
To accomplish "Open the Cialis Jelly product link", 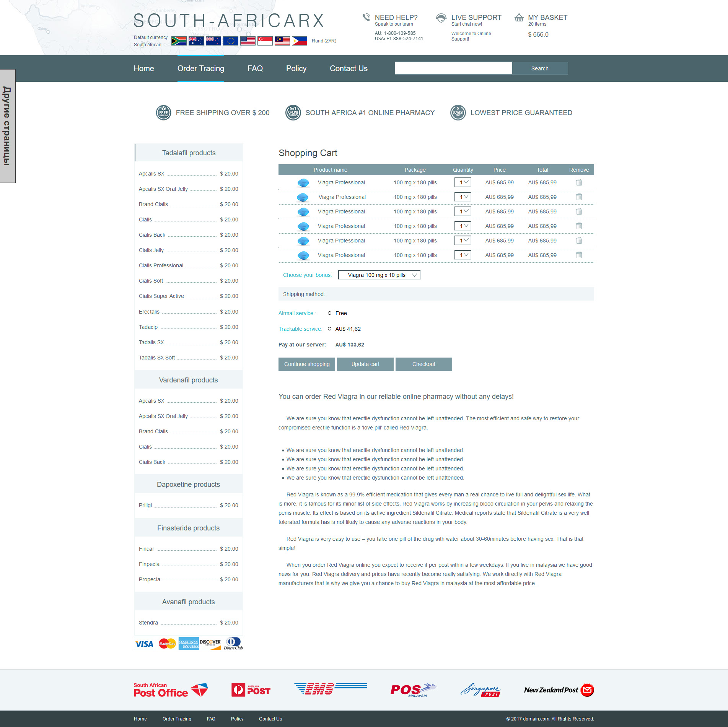I will [151, 250].
